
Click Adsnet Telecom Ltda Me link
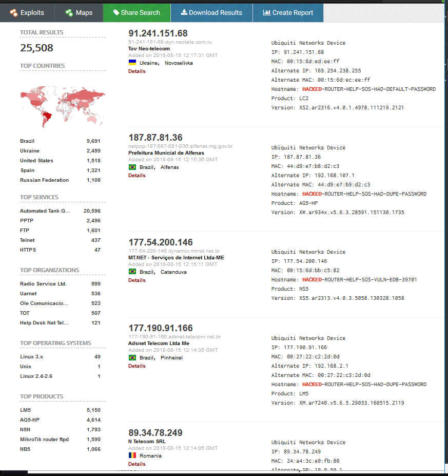click(159, 344)
